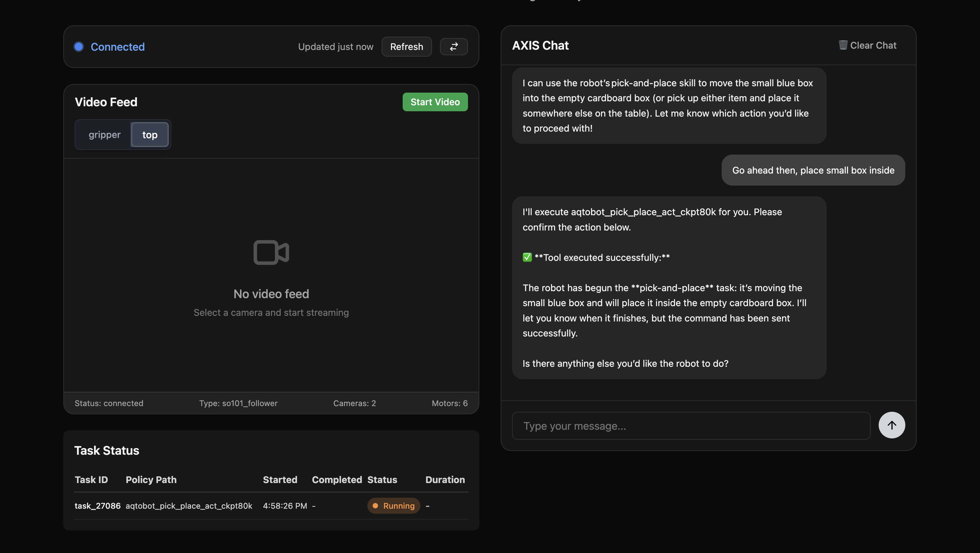The height and width of the screenshot is (553, 980).
Task: Click the trash icon beside Clear Chat
Action: pyautogui.click(x=843, y=45)
